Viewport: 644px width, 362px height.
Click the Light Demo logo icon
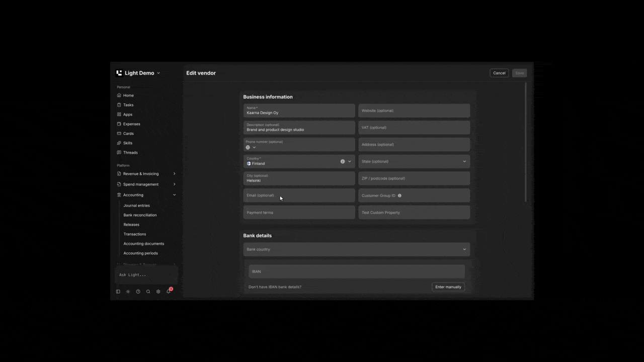click(x=119, y=73)
